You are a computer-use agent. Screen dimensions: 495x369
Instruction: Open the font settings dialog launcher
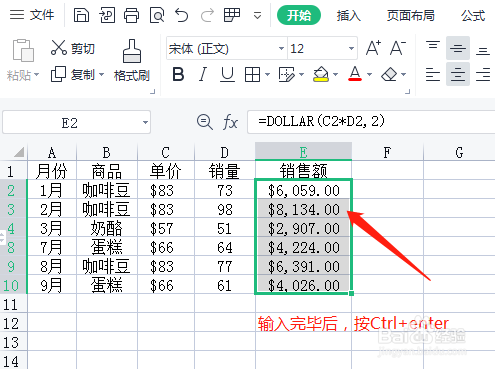click(408, 91)
